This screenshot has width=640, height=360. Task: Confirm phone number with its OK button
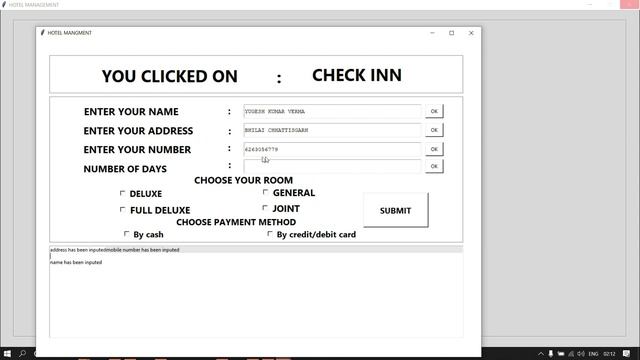[434, 149]
